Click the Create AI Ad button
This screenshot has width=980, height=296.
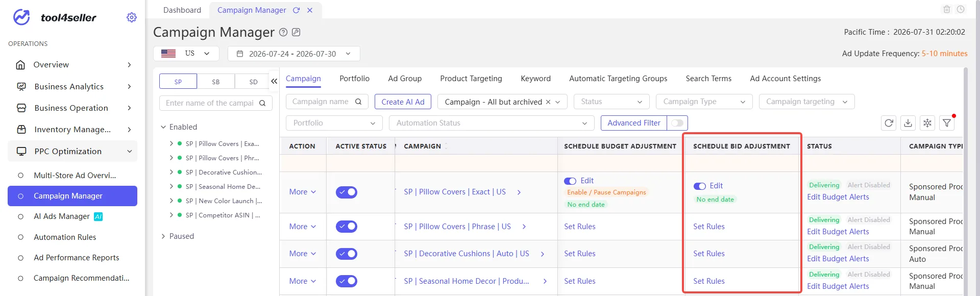[x=403, y=102]
